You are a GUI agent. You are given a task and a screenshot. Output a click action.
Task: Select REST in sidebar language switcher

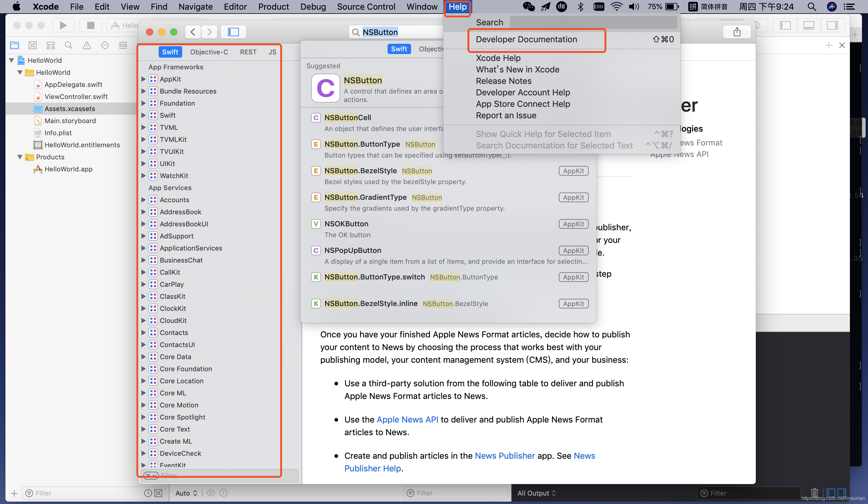248,52
